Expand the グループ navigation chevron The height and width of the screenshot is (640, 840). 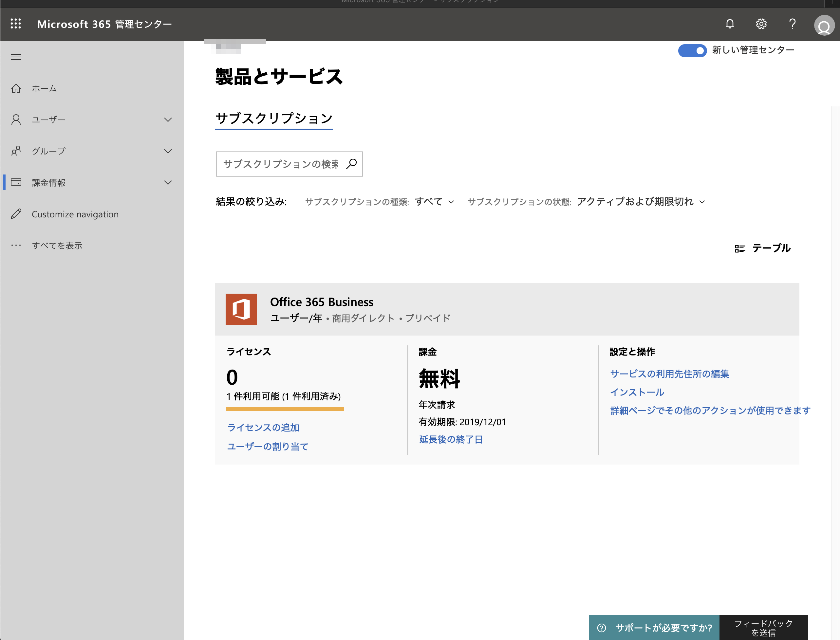[x=168, y=151]
